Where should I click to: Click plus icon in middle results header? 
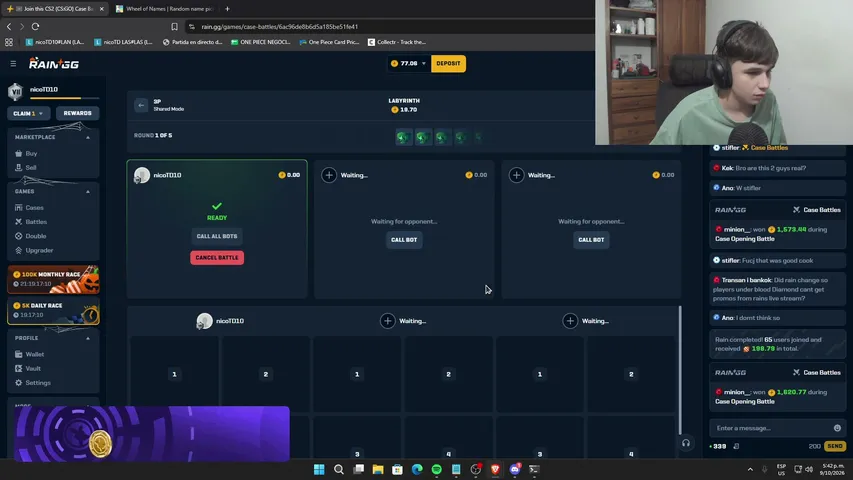coord(387,321)
